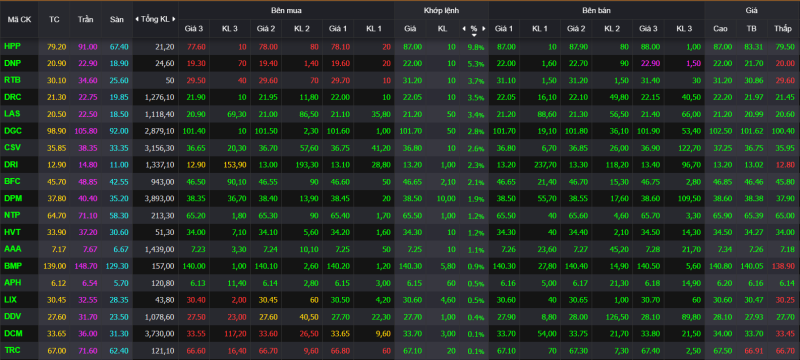Image resolution: width=800 pixels, height=360 pixels.
Task: Open the DRC stock symbol
Action: pyautogui.click(x=12, y=97)
